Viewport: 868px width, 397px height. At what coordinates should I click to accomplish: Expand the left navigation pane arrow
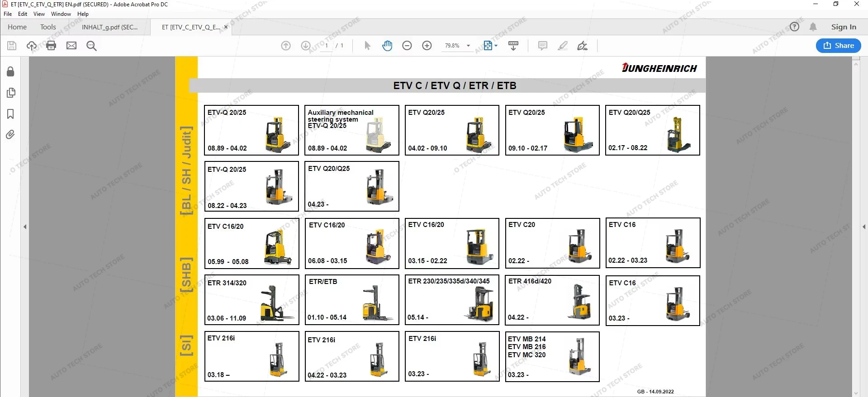point(25,227)
